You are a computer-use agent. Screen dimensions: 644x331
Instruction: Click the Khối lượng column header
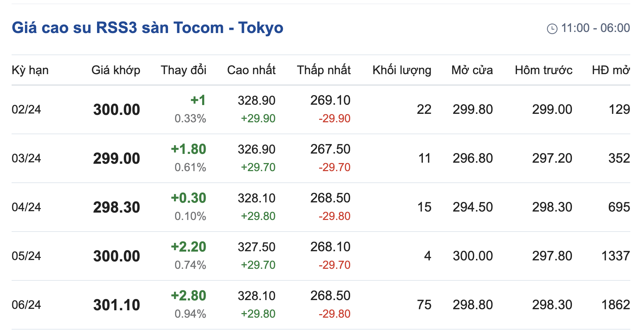(x=401, y=70)
